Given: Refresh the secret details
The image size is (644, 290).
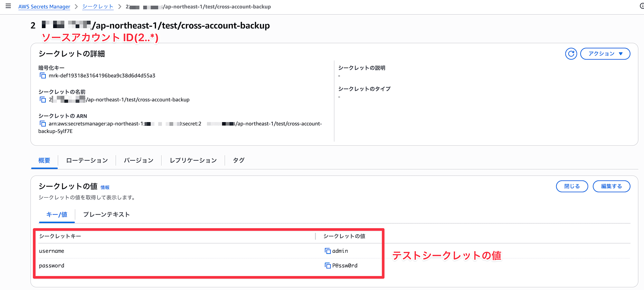Looking at the screenshot, I should tap(571, 54).
